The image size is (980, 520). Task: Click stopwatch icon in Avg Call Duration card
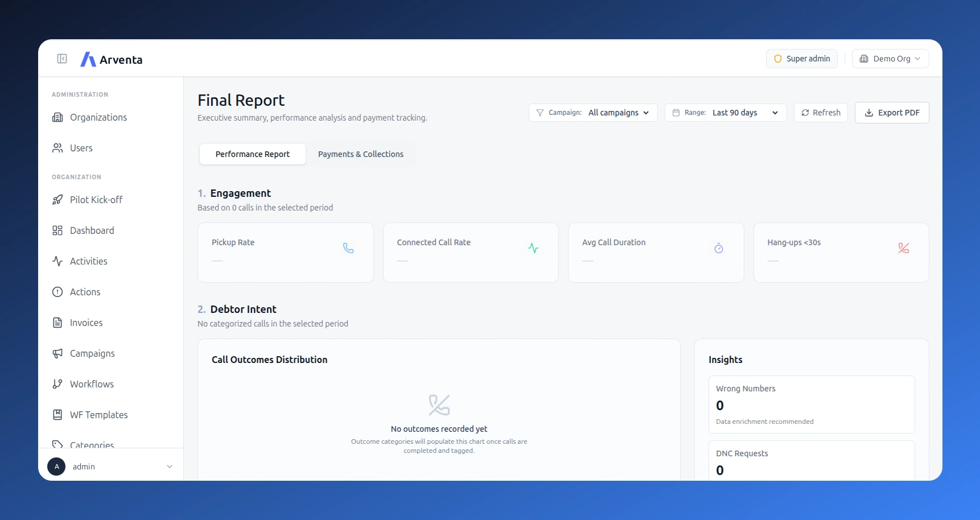(x=719, y=248)
